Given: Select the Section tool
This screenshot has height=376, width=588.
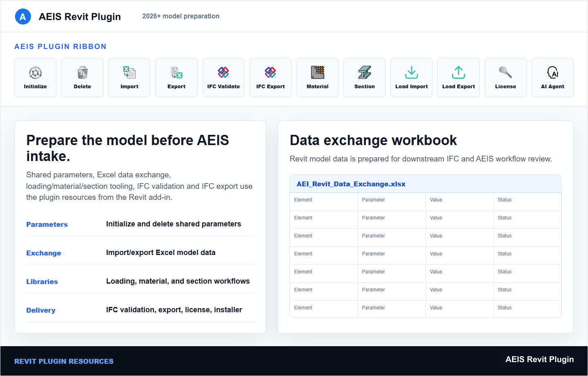Looking at the screenshot, I should coord(364,78).
